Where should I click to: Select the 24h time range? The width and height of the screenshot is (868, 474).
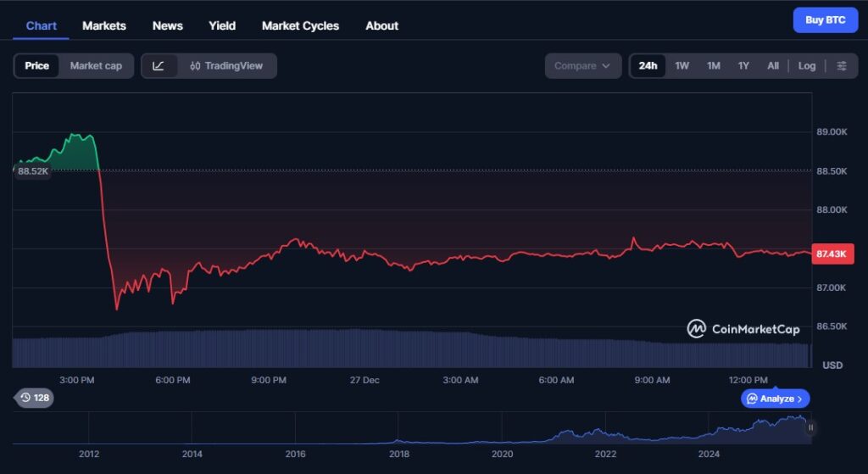[x=648, y=66]
